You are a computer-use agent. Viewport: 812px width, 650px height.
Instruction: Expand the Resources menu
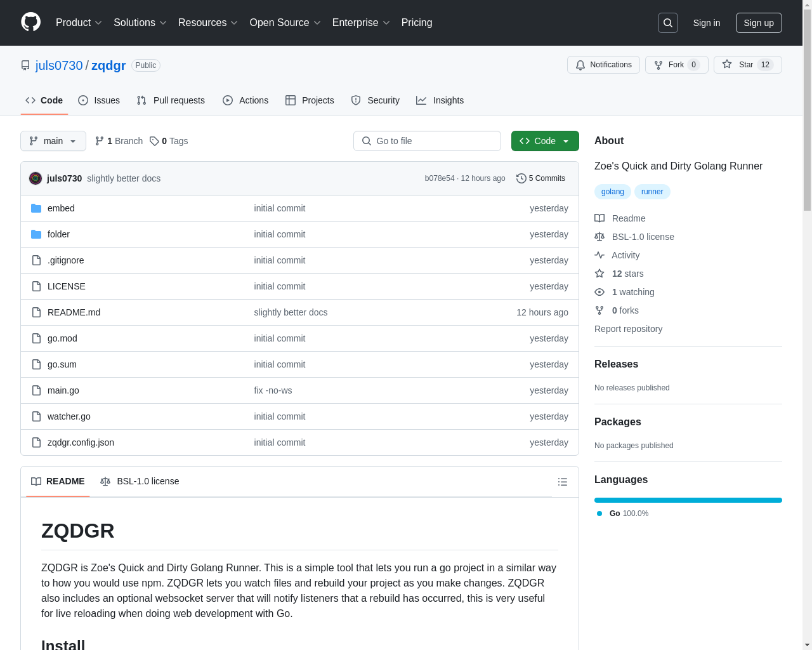point(208,23)
